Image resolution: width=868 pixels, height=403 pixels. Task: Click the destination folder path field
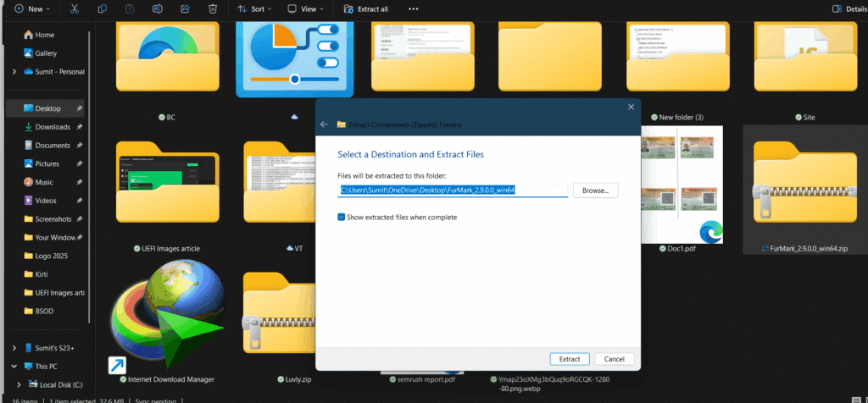tap(453, 190)
